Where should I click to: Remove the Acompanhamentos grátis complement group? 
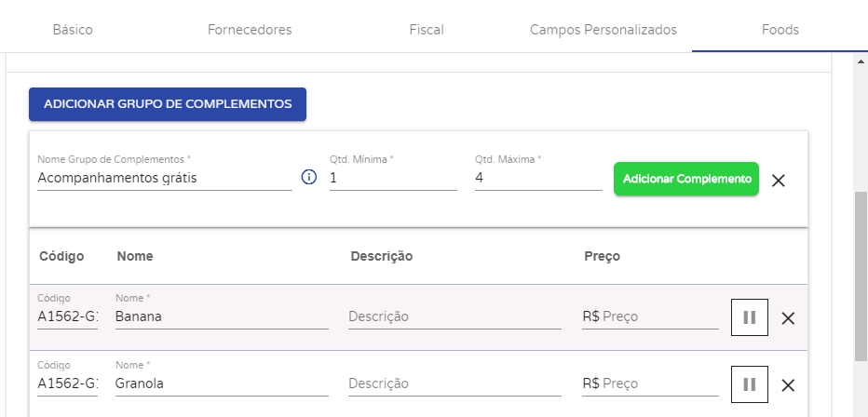coord(779,181)
